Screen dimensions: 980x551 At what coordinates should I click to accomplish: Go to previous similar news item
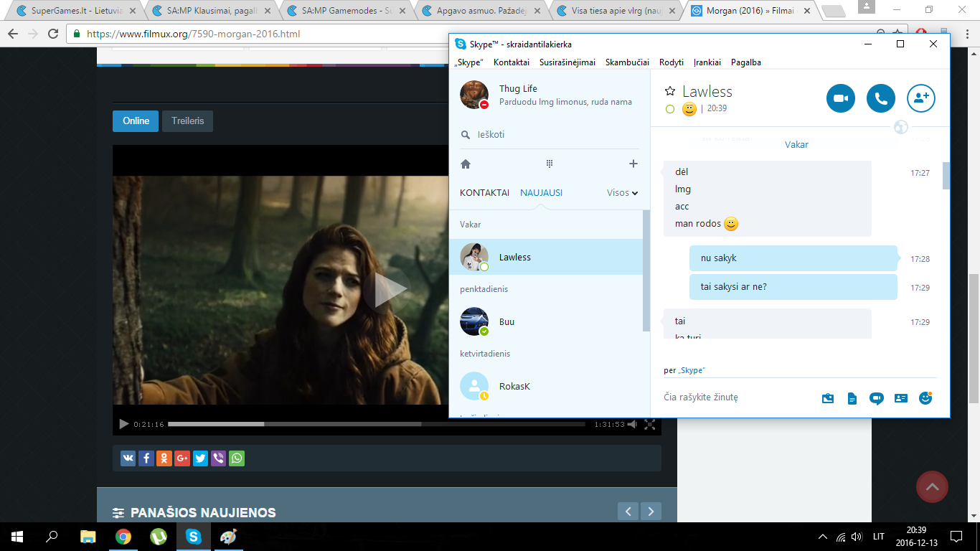click(x=628, y=512)
